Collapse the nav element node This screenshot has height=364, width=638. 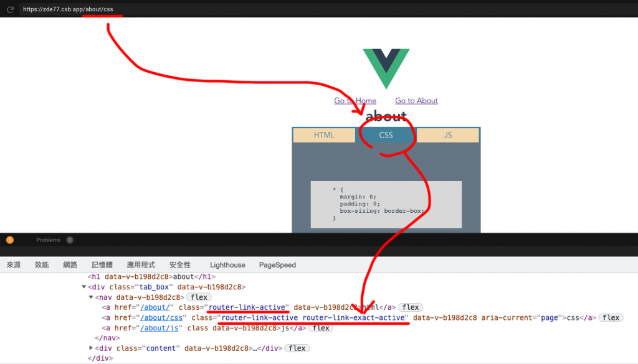[91, 297]
